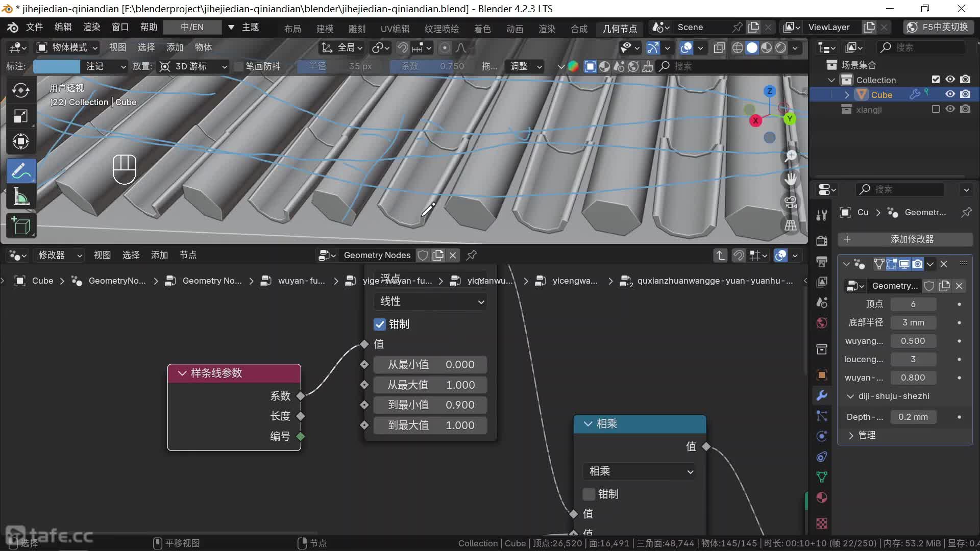Select the Annotate pencil tool
The height and width of the screenshot is (551, 980).
pyautogui.click(x=21, y=171)
